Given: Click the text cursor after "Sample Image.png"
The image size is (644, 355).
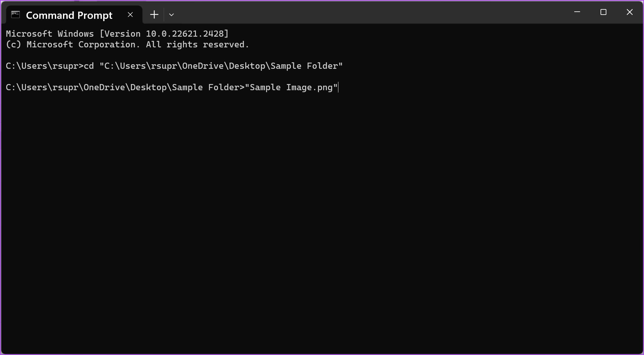Looking at the screenshot, I should click(x=338, y=87).
